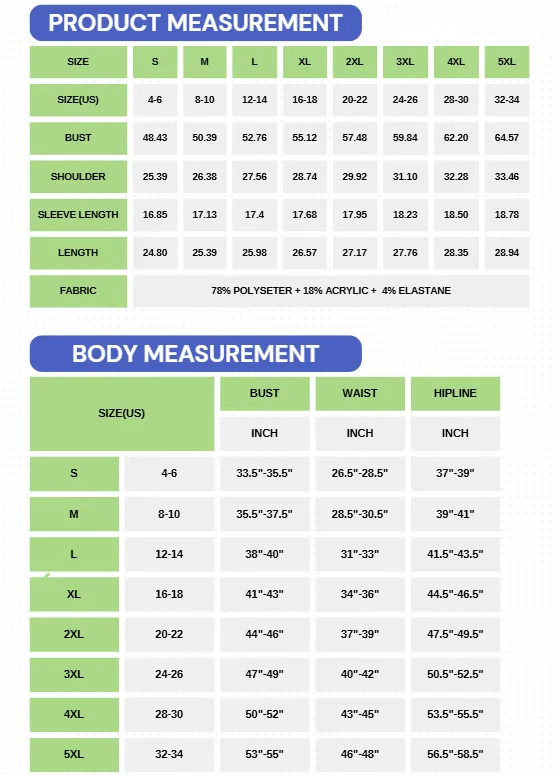Click the 28-30 US size cell for 4XL row

coord(169,714)
